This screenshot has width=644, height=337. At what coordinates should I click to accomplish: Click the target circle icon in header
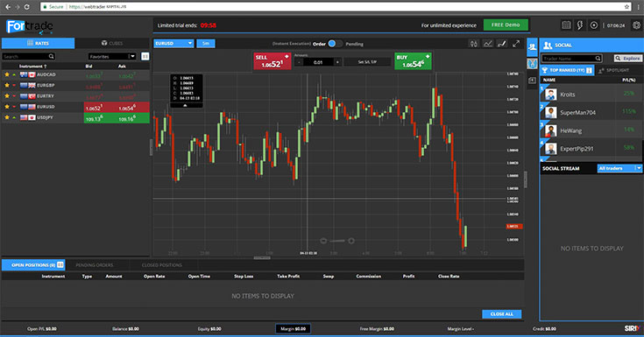pos(594,25)
